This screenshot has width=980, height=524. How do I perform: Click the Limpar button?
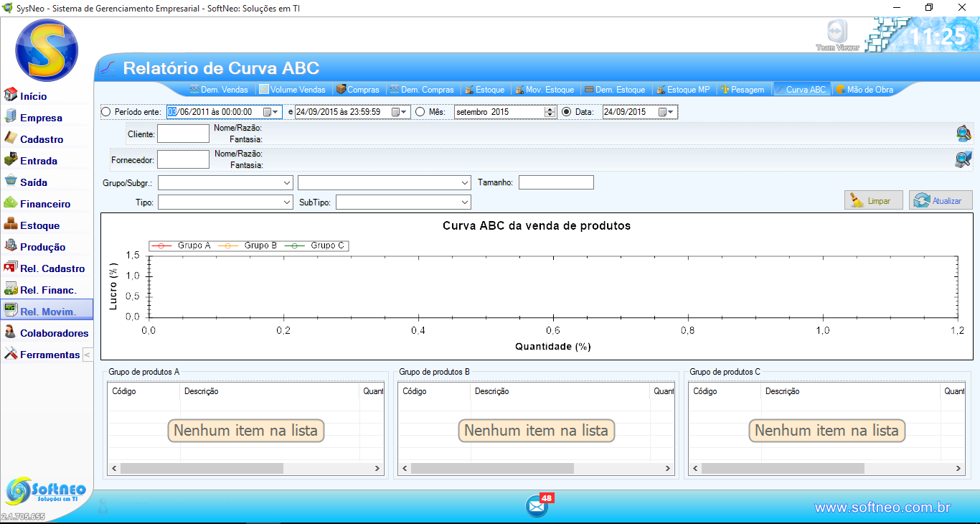tap(873, 201)
